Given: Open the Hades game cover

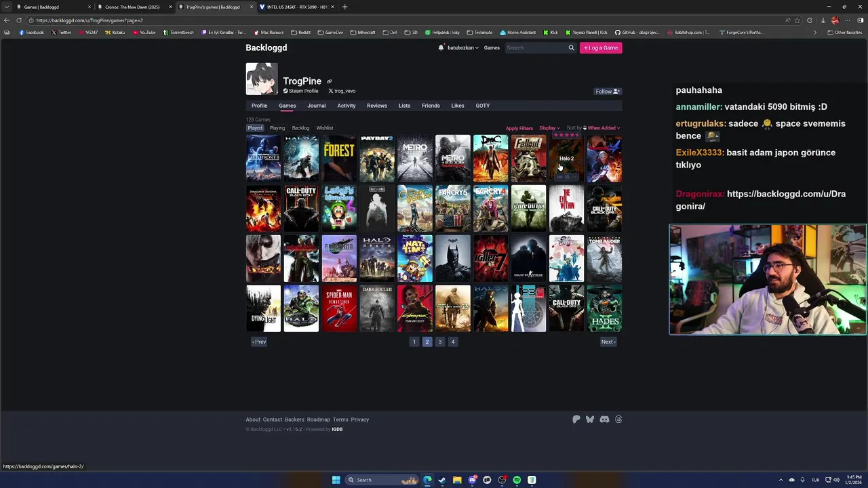Looking at the screenshot, I should [x=604, y=308].
